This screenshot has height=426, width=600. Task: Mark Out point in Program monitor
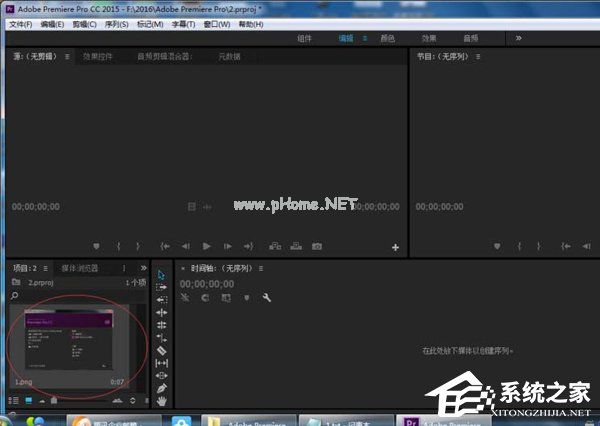pos(539,246)
